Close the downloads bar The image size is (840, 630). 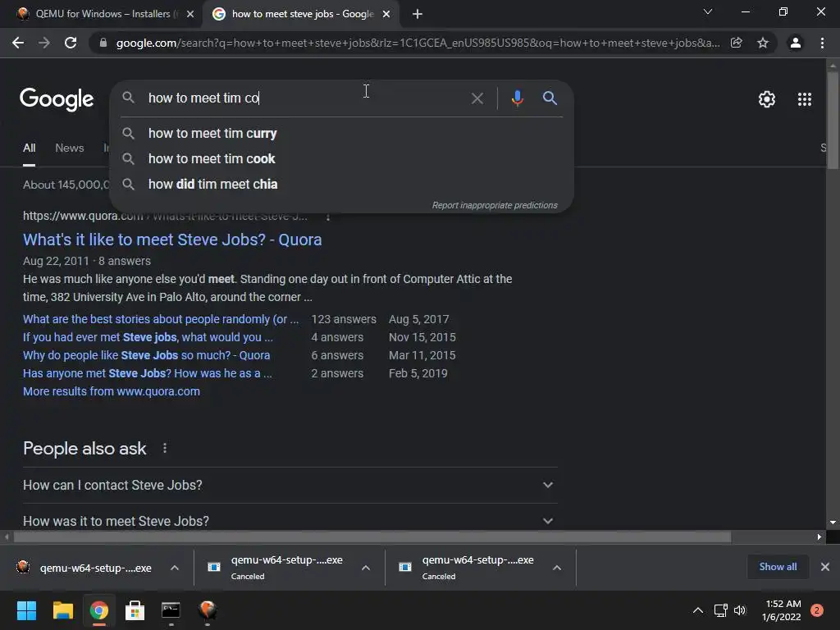pyautogui.click(x=825, y=567)
